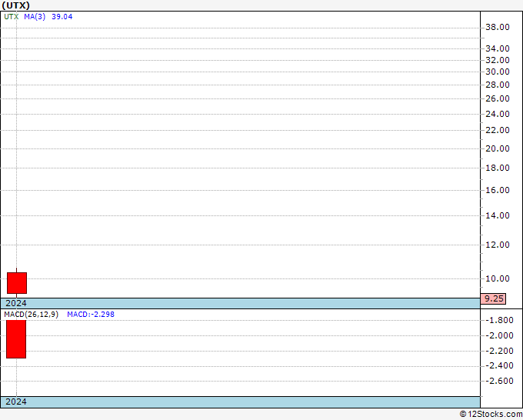Click the -2.600 MACD axis label

point(499,381)
